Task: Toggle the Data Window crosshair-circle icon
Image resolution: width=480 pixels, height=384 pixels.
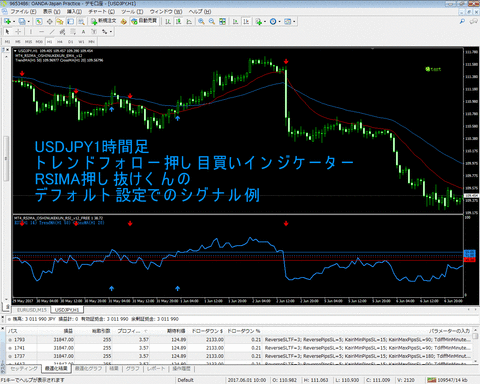Action: click(x=50, y=21)
